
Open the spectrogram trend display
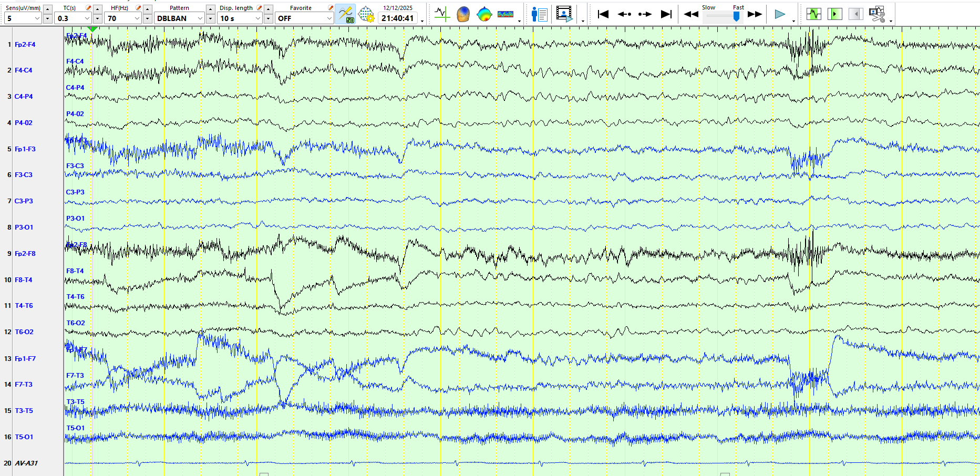pyautogui.click(x=506, y=14)
